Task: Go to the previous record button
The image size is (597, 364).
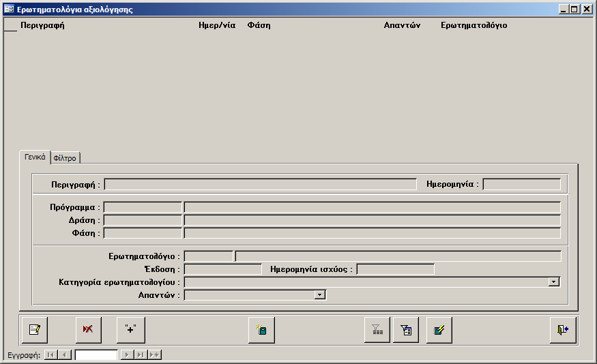Action: coord(64,355)
